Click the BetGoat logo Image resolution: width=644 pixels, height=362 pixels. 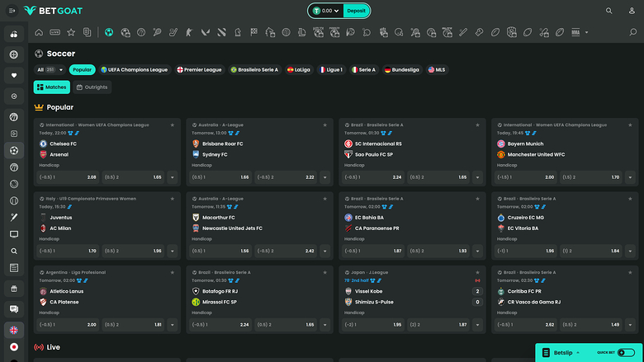pos(53,11)
